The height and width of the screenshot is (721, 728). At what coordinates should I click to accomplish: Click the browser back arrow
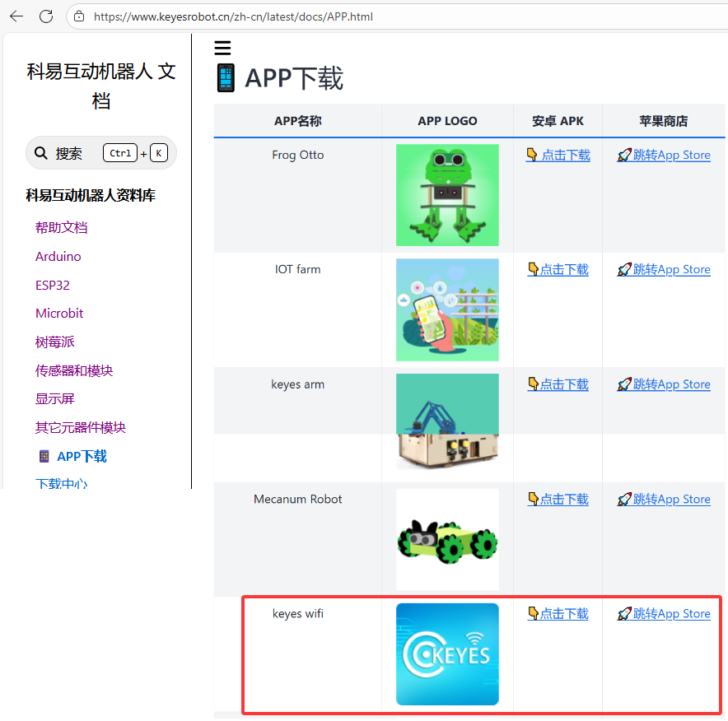tap(16, 16)
